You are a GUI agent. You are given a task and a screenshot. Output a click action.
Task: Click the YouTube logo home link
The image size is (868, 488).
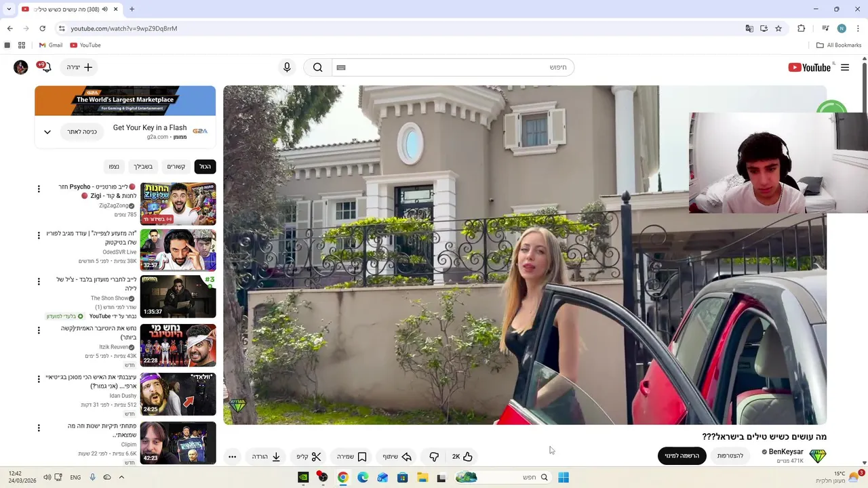point(809,67)
